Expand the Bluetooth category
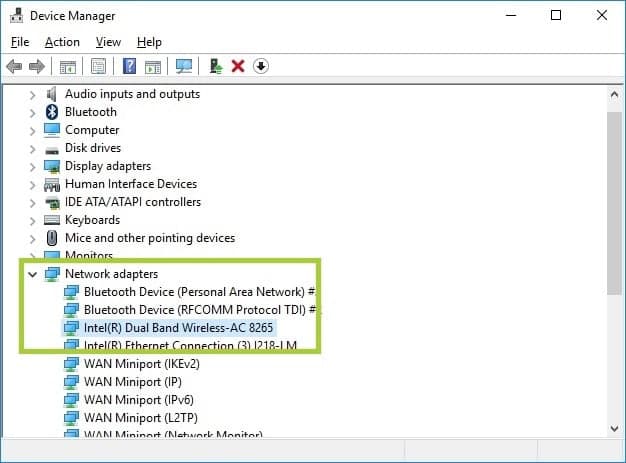The width and height of the screenshot is (626, 463). (x=33, y=113)
